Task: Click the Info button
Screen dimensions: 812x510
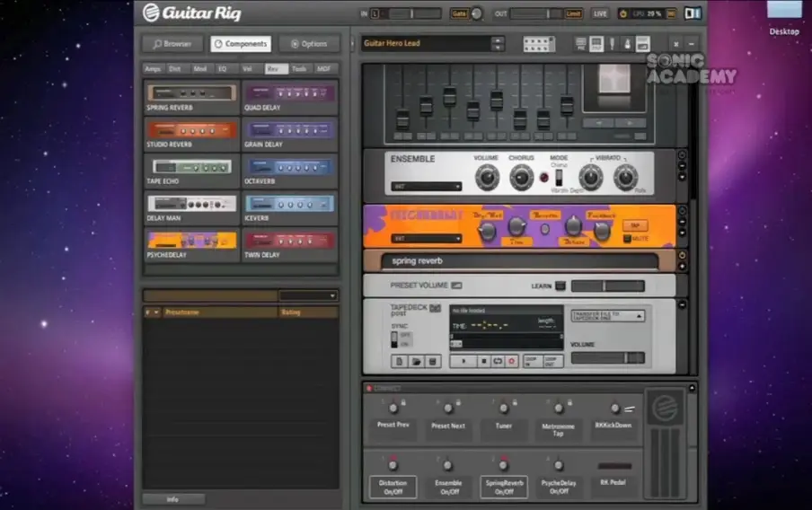Action: click(x=173, y=499)
